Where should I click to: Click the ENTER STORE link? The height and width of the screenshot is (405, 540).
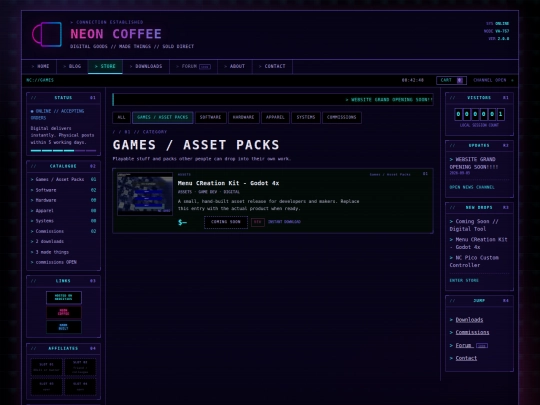(464, 280)
